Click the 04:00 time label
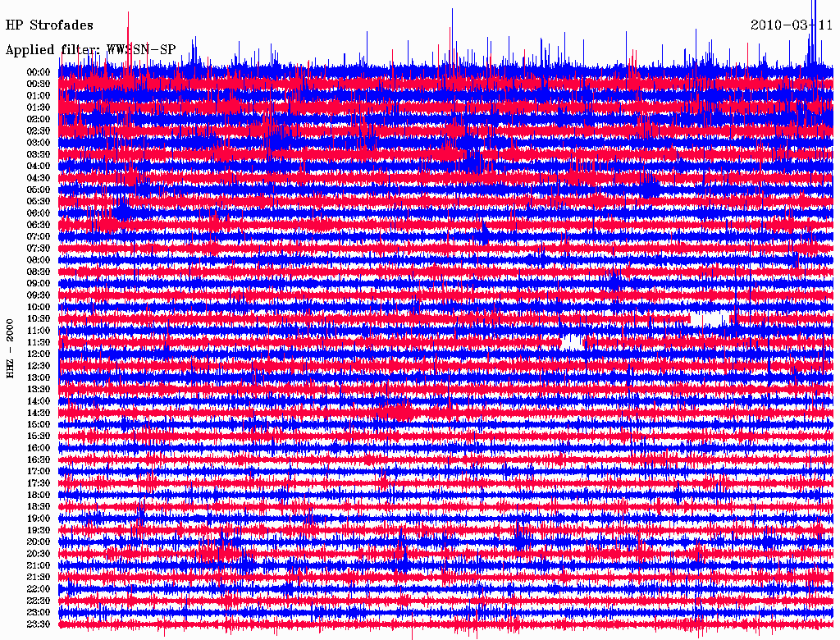 [39, 167]
